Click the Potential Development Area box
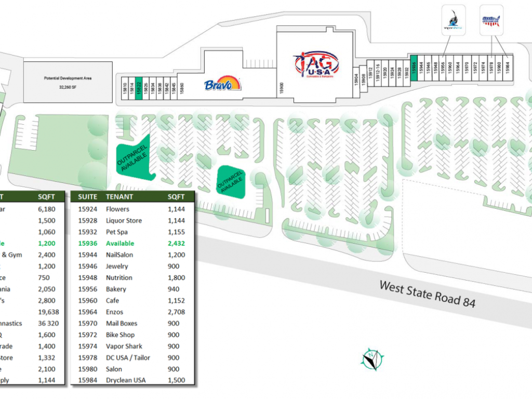This screenshot has height=399, width=532. (x=68, y=81)
